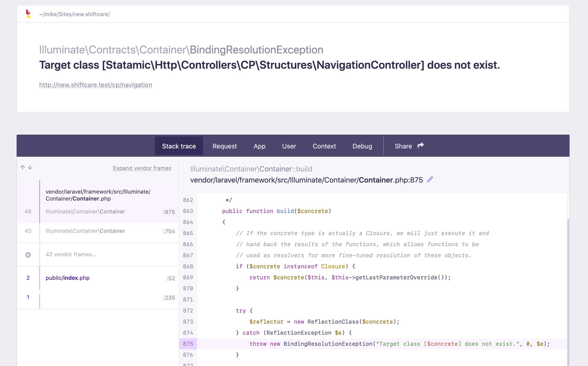Open the Context tab
588x366 pixels.
324,146
